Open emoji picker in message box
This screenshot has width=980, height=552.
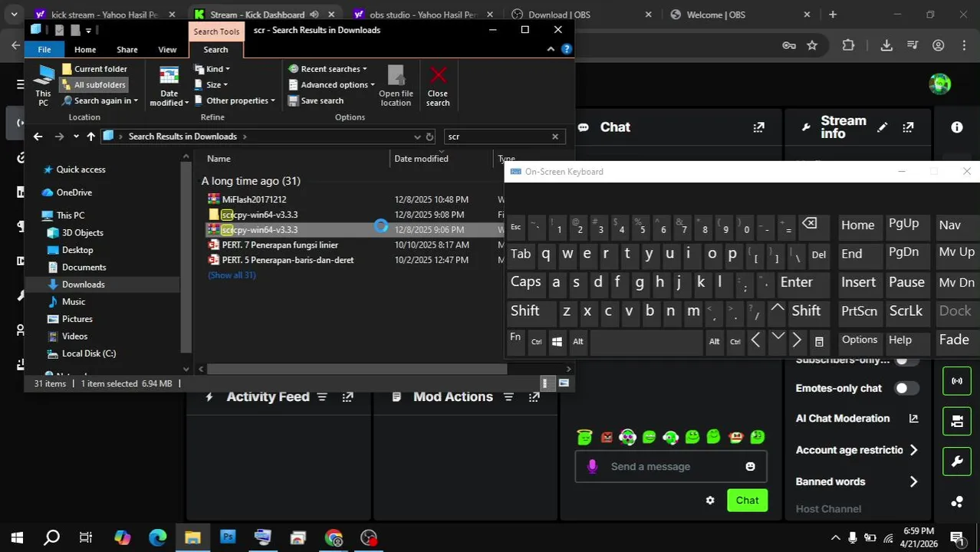[750, 466]
